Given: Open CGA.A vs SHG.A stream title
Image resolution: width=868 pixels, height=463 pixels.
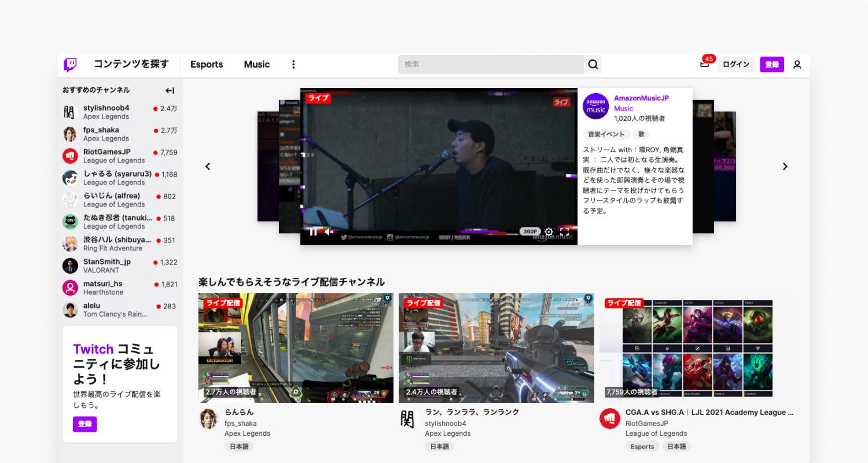Looking at the screenshot, I should pyautogui.click(x=709, y=413).
